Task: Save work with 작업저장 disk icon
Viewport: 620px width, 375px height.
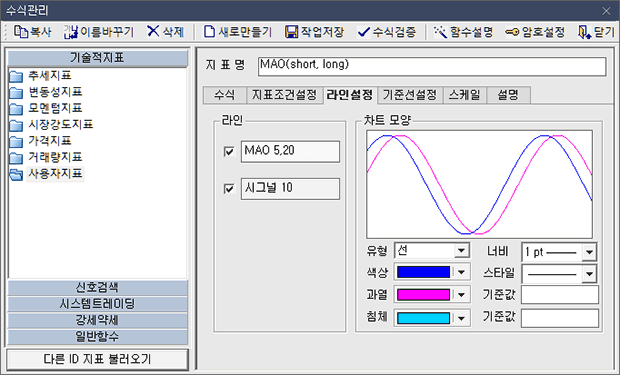Action: (291, 32)
